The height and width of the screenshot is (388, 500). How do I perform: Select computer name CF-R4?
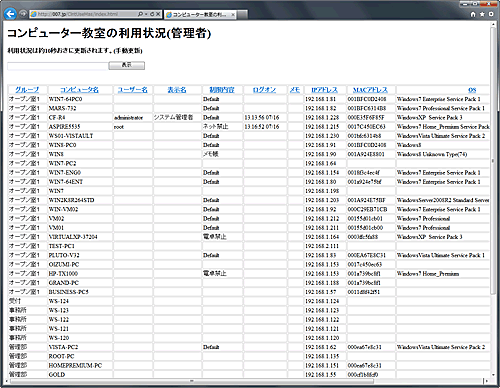[57, 117]
